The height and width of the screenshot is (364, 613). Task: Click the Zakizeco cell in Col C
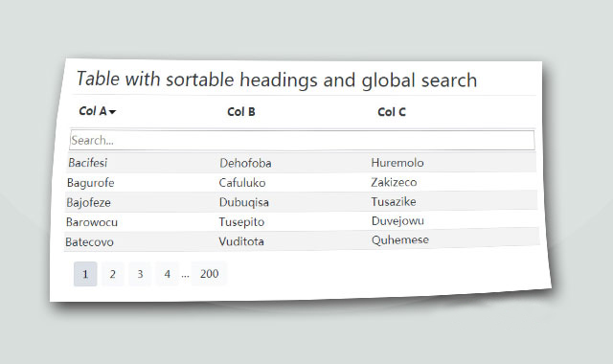coord(394,182)
